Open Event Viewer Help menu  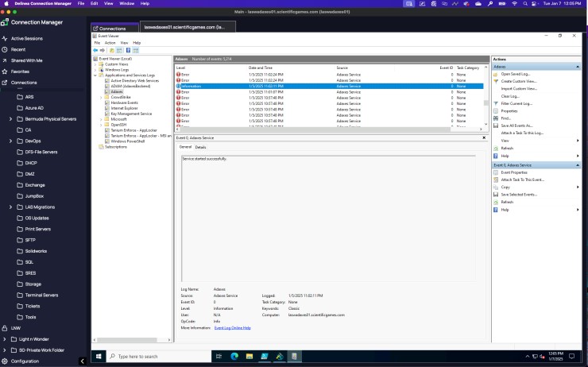click(x=137, y=43)
